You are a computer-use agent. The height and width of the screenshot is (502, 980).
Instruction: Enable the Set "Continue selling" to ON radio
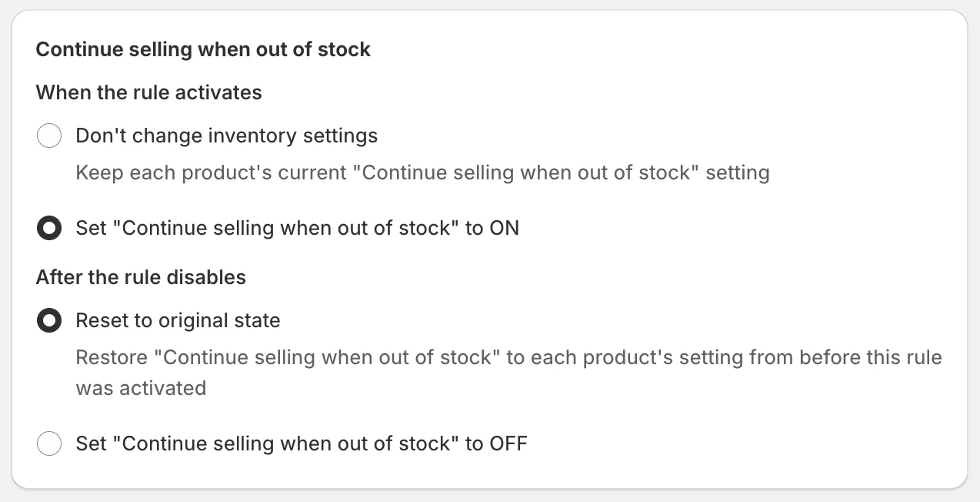(x=49, y=229)
